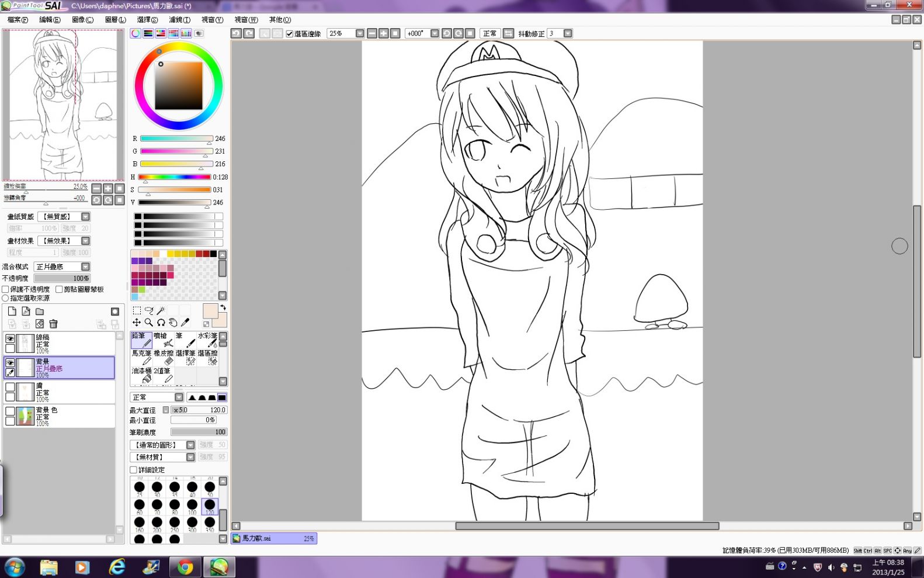The height and width of the screenshot is (578, 924).
Task: Select the zoom magnifier tool
Action: [x=149, y=322]
